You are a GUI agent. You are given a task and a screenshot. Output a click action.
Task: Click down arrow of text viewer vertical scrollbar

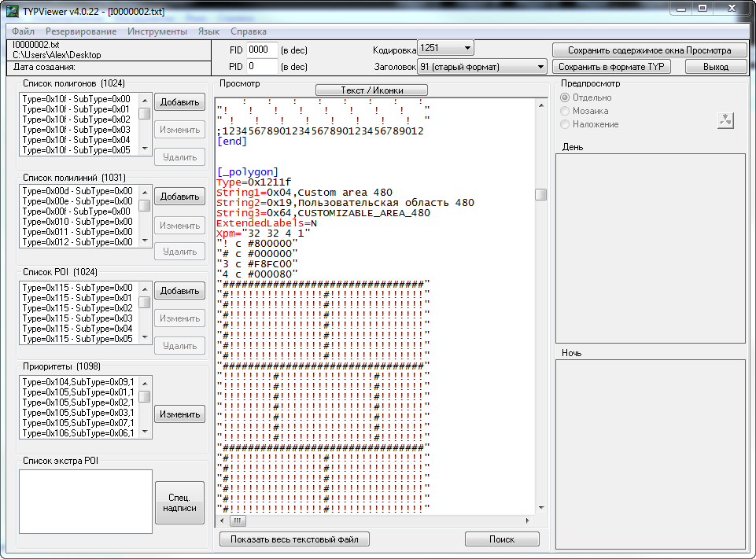[x=540, y=507]
